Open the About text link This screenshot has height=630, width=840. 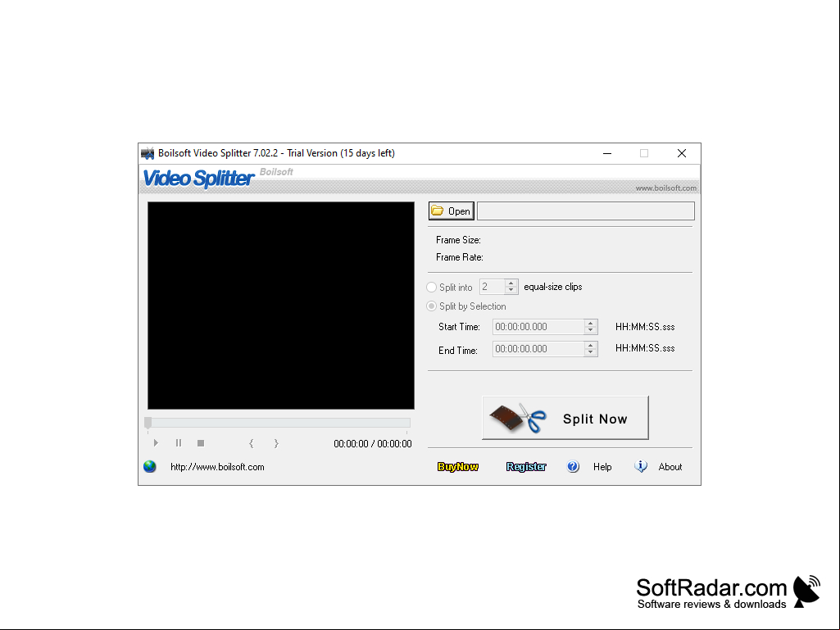[670, 467]
